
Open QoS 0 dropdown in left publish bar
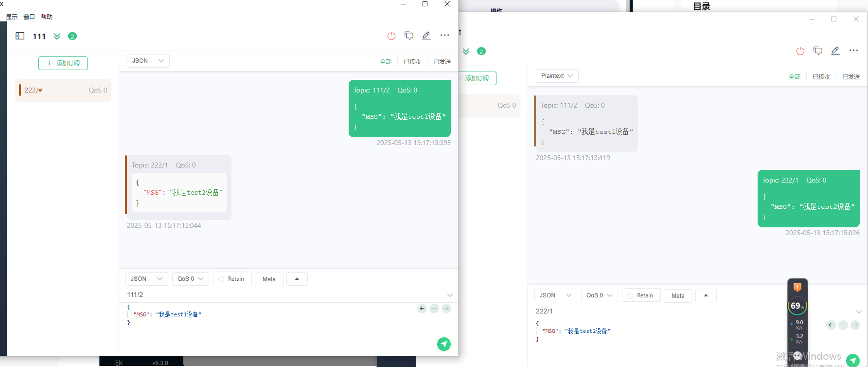coord(191,279)
